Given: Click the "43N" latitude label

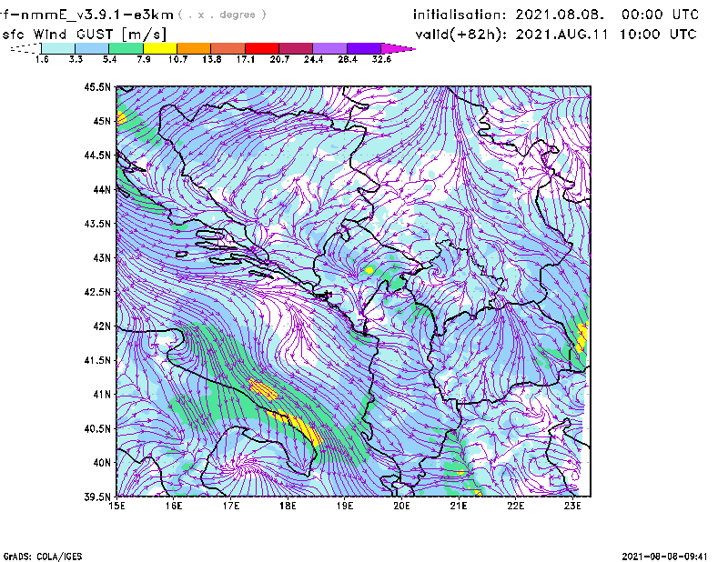Looking at the screenshot, I should click(102, 257).
